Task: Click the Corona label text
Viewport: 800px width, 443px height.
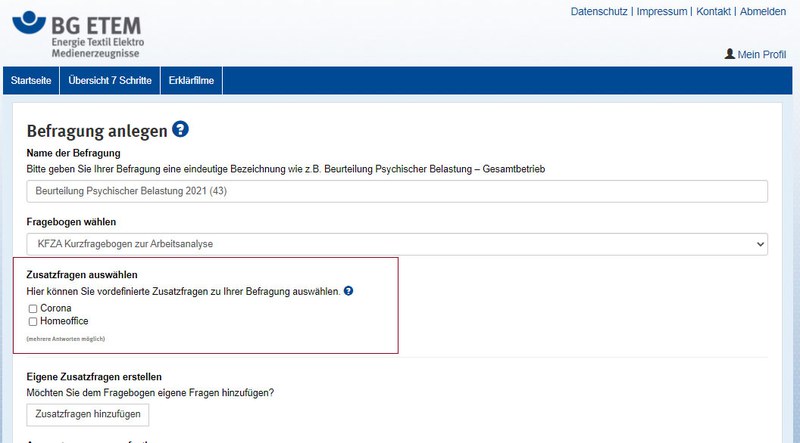Action: [x=56, y=308]
